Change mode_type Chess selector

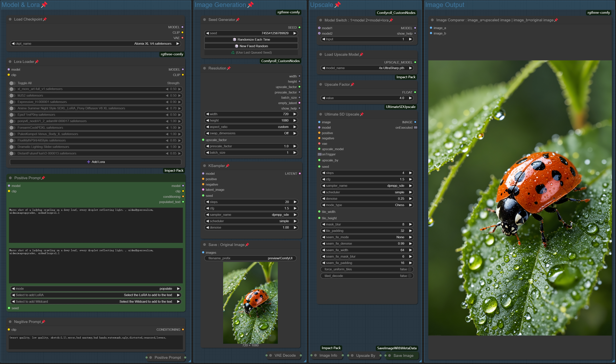click(x=367, y=205)
